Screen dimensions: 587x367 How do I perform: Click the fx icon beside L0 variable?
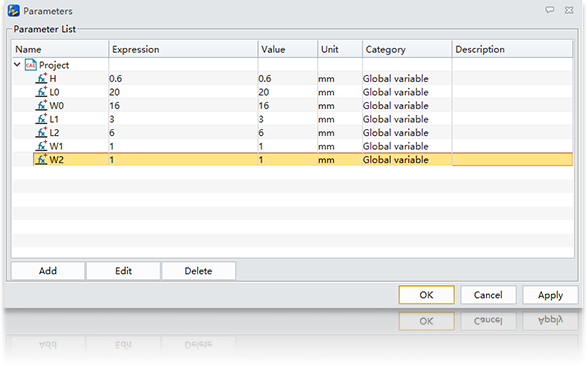[42, 92]
